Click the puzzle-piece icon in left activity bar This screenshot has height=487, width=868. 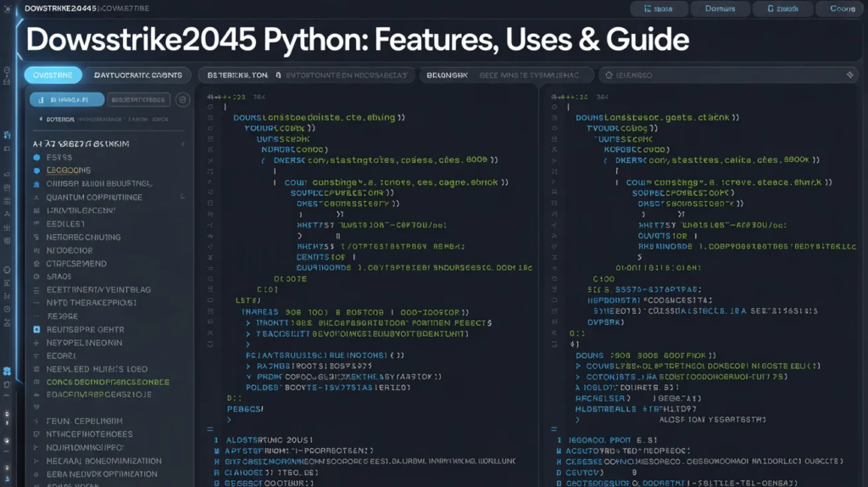click(x=7, y=371)
